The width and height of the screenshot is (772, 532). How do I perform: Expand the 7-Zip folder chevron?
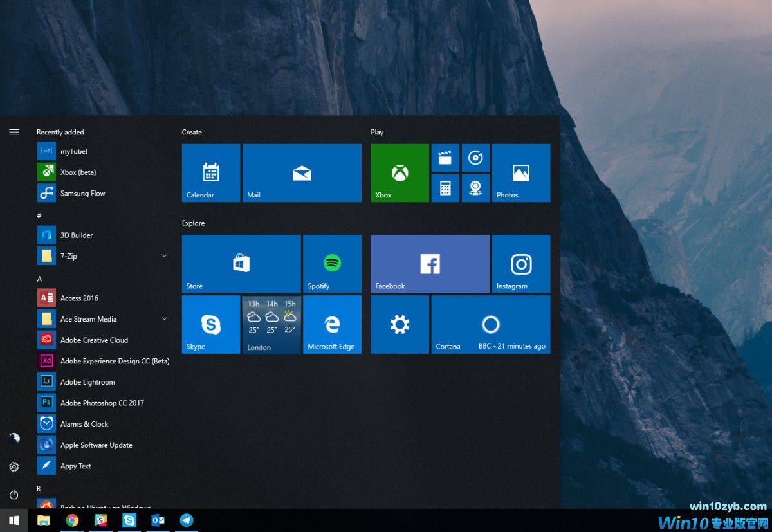(164, 256)
